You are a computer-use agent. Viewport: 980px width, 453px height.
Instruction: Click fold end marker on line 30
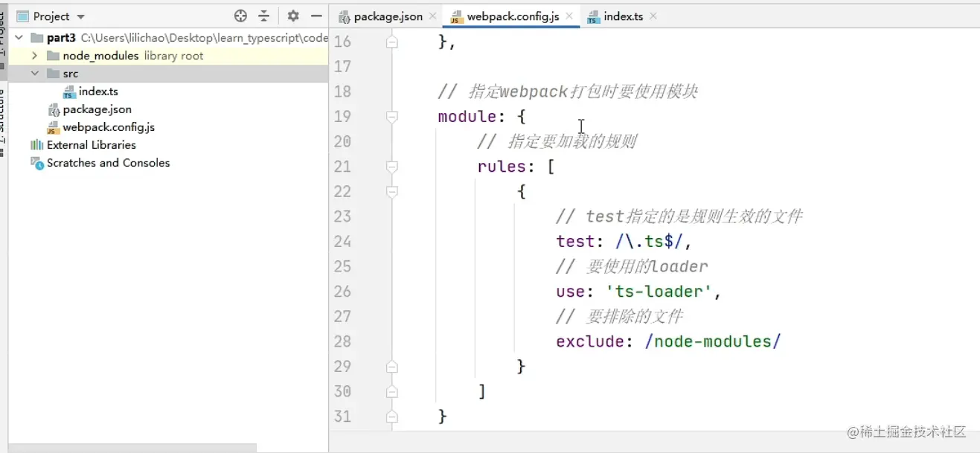pos(392,391)
